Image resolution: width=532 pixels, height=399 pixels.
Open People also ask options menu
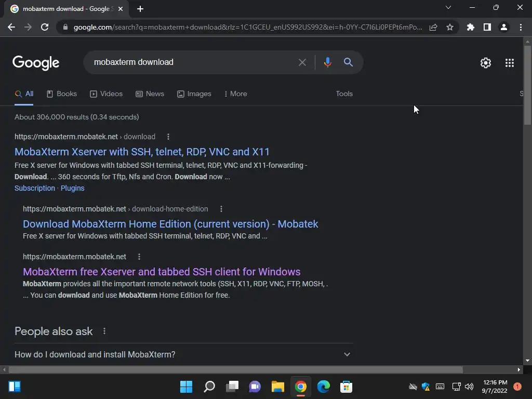[x=104, y=331]
